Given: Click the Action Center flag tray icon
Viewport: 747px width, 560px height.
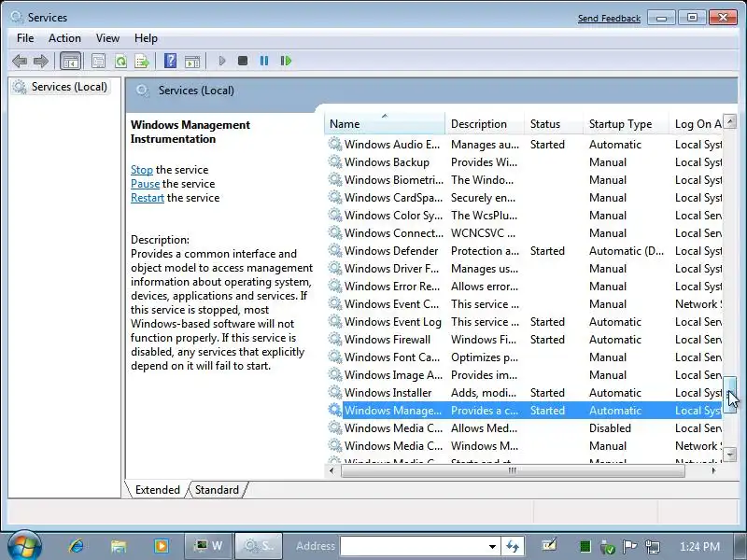Looking at the screenshot, I should pyautogui.click(x=629, y=547).
